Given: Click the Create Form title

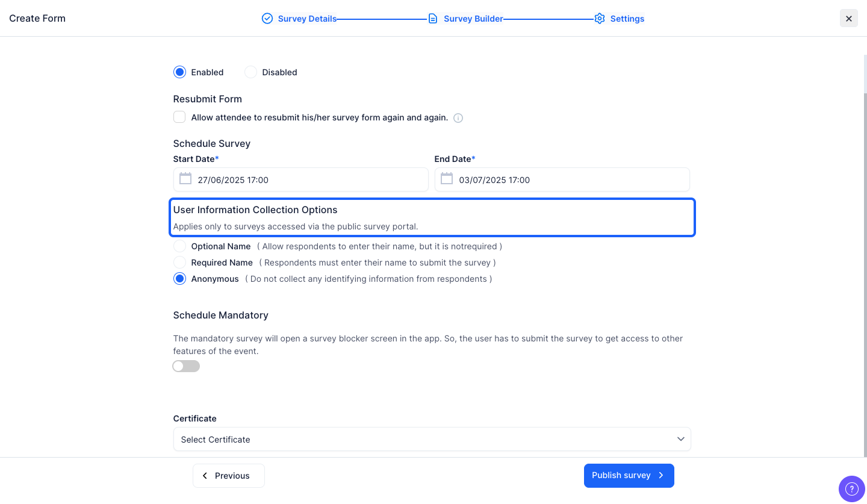Looking at the screenshot, I should [x=37, y=19].
